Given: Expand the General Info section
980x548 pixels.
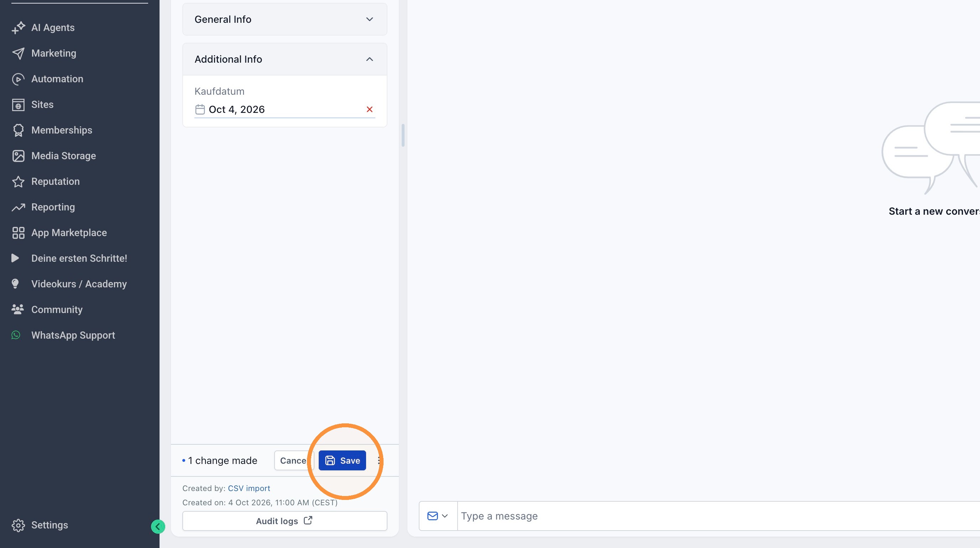Looking at the screenshot, I should [285, 19].
